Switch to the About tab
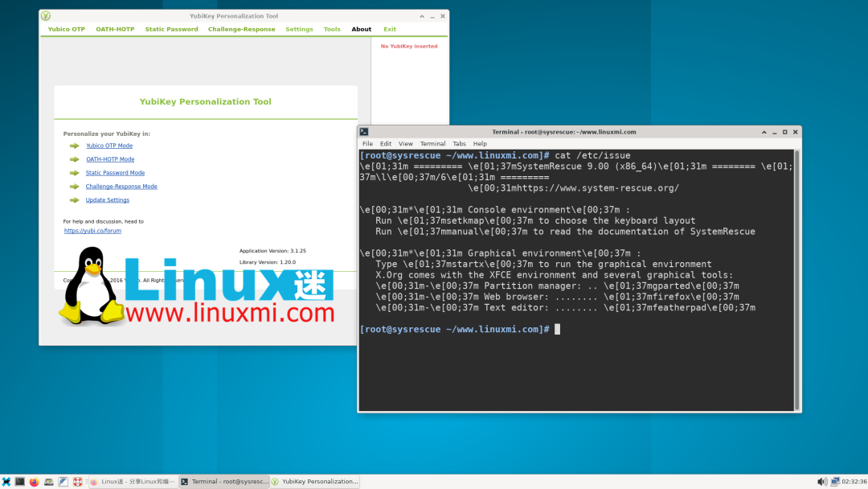The width and height of the screenshot is (868, 489). pos(361,29)
